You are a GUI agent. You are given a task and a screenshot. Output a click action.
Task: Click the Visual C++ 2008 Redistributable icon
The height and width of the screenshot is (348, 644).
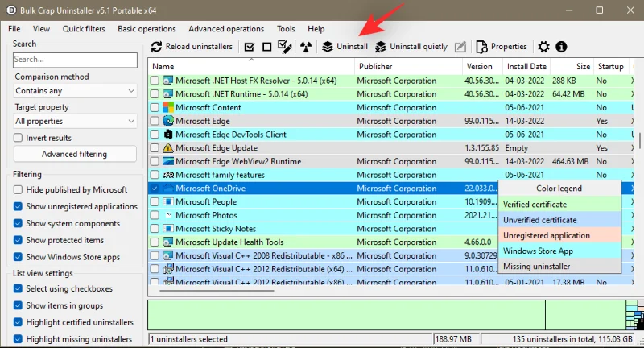tap(168, 255)
